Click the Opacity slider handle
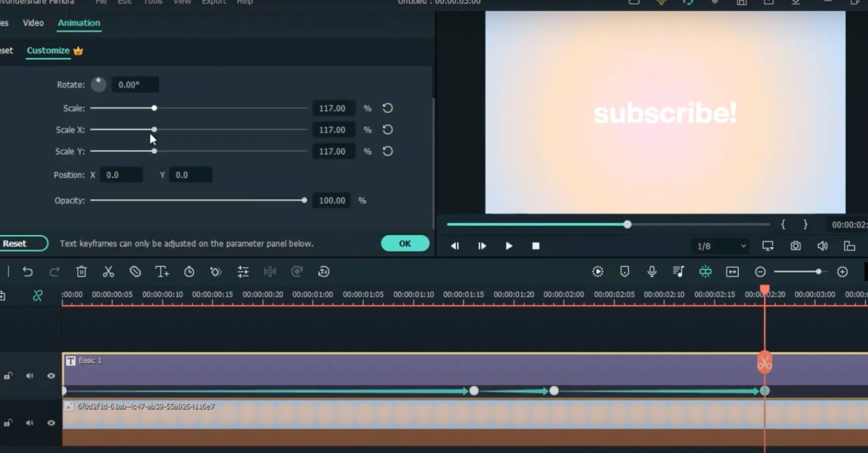The height and width of the screenshot is (453, 868). (304, 200)
